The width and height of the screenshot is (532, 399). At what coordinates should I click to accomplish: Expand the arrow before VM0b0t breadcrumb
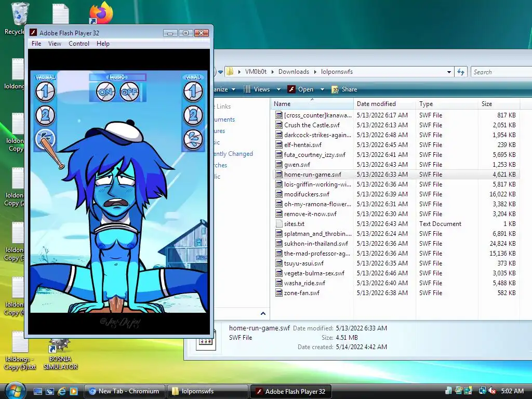point(239,72)
